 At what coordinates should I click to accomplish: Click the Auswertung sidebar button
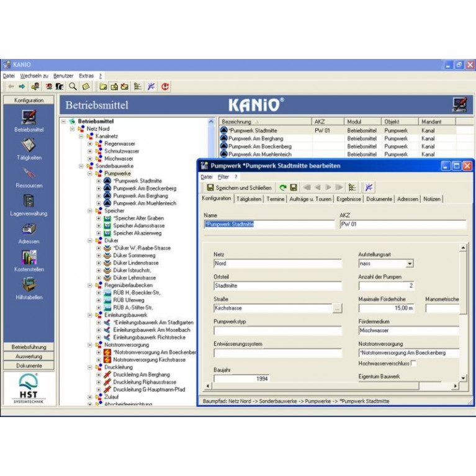tap(29, 356)
